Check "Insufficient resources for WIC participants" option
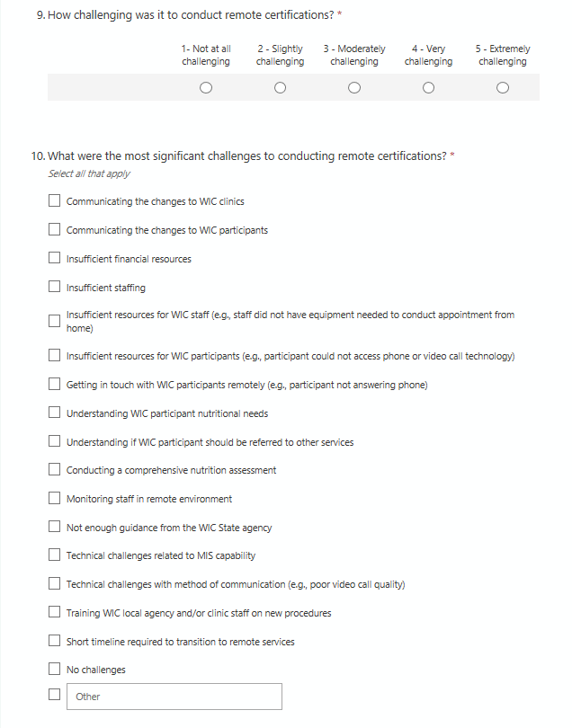This screenshot has width=572, height=728. [x=55, y=356]
